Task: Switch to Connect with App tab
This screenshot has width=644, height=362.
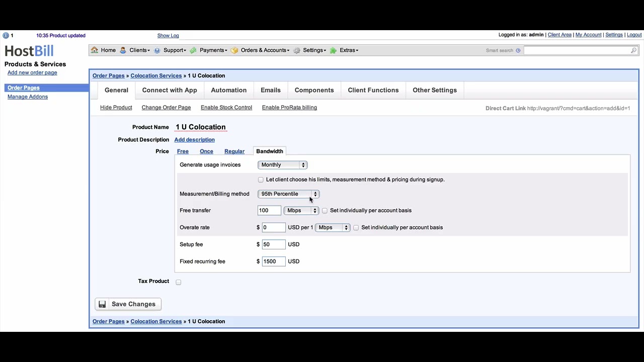Action: point(170,90)
